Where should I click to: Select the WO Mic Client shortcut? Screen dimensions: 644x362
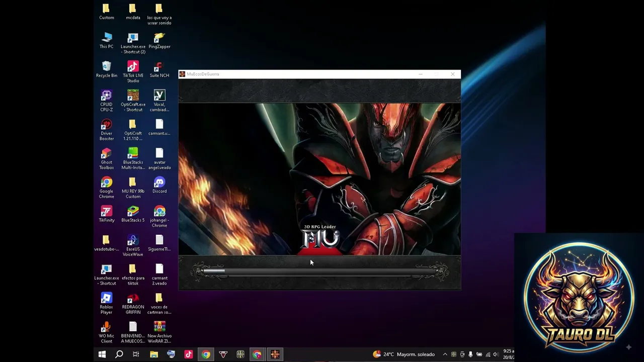[x=106, y=333]
